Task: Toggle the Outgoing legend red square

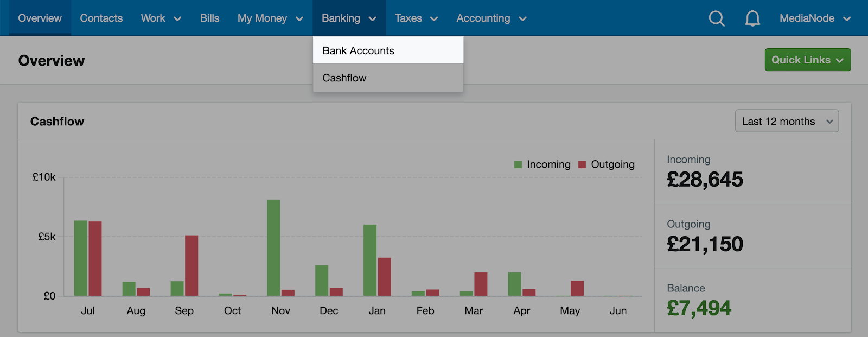Action: point(582,164)
